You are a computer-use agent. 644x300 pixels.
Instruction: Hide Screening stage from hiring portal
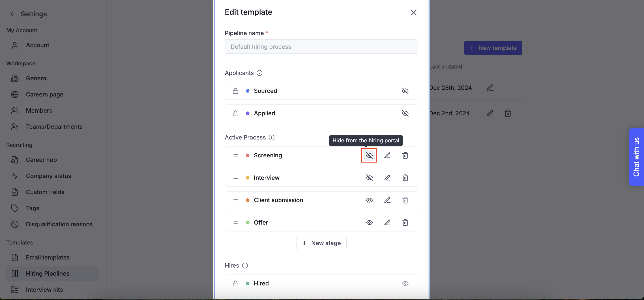tap(369, 155)
